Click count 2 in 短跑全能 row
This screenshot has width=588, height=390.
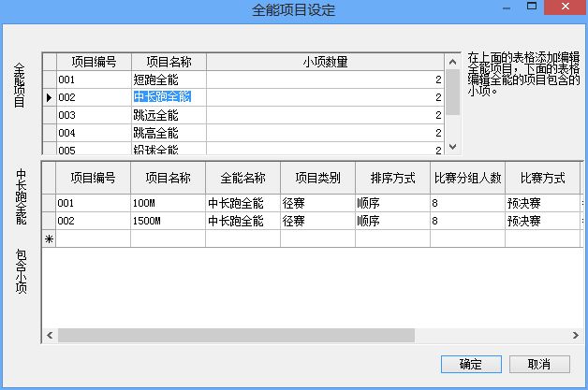coord(325,79)
